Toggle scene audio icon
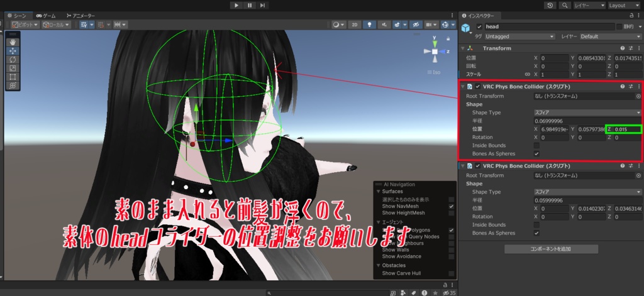644x296 pixels. point(384,25)
